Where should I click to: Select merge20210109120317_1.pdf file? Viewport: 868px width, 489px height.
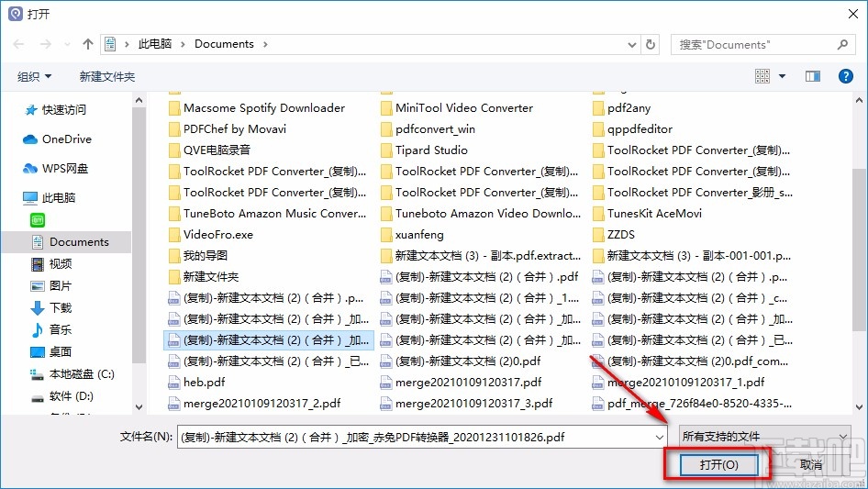[679, 383]
